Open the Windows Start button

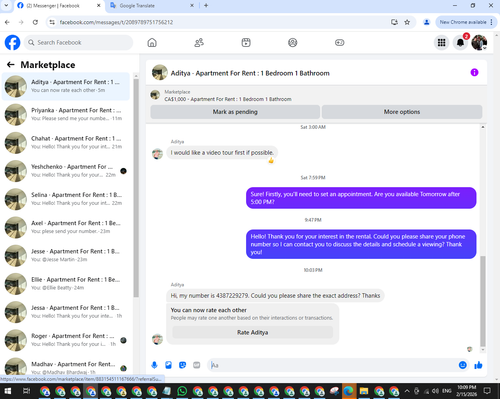7,391
